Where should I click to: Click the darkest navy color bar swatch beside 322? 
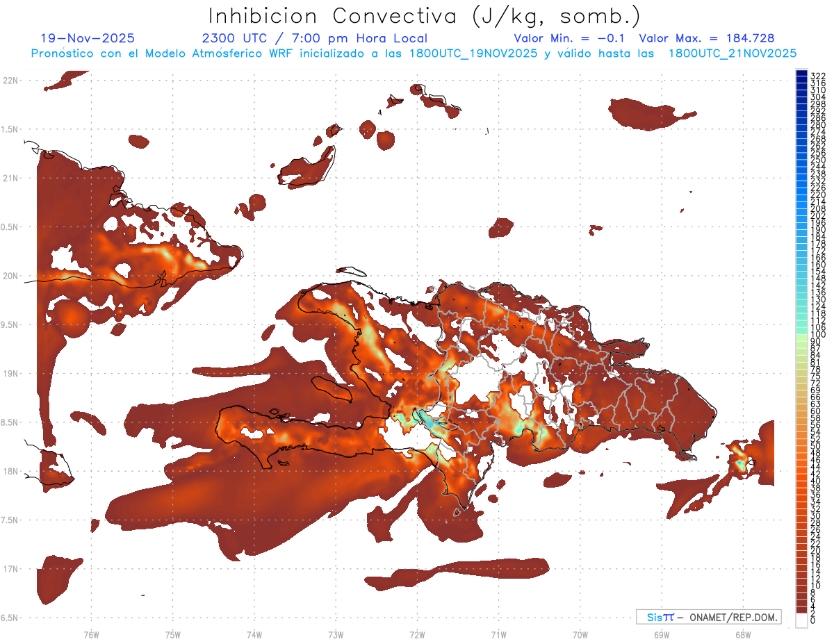tap(801, 74)
